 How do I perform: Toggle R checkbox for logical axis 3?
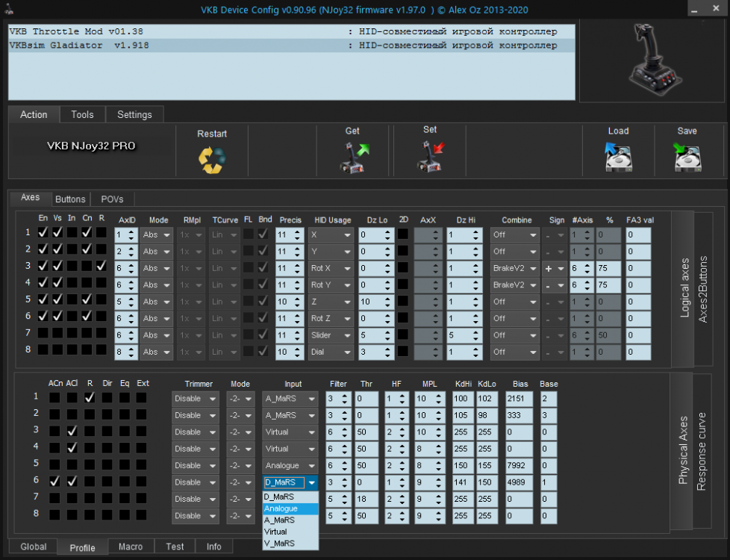(101, 266)
